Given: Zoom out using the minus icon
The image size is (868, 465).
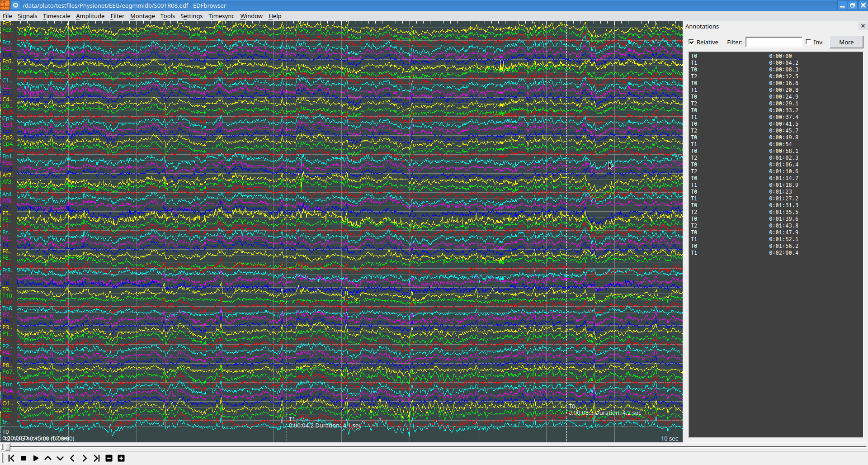Looking at the screenshot, I should 108,458.
